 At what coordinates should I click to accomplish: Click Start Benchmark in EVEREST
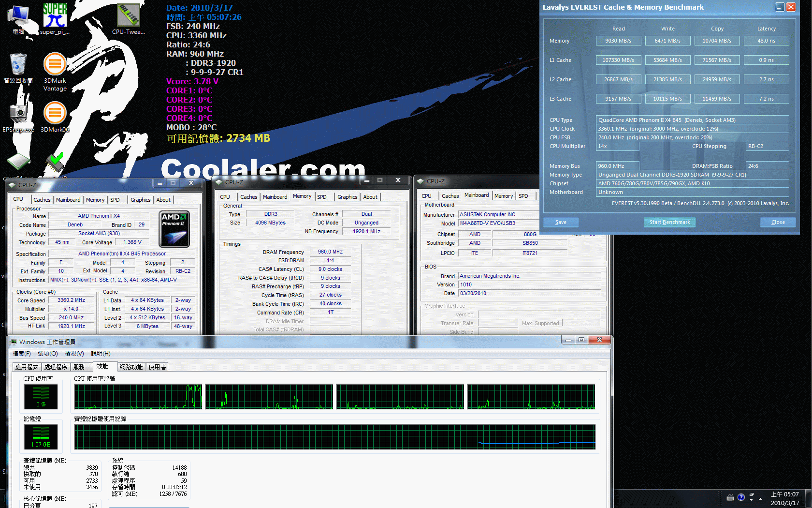coord(669,222)
